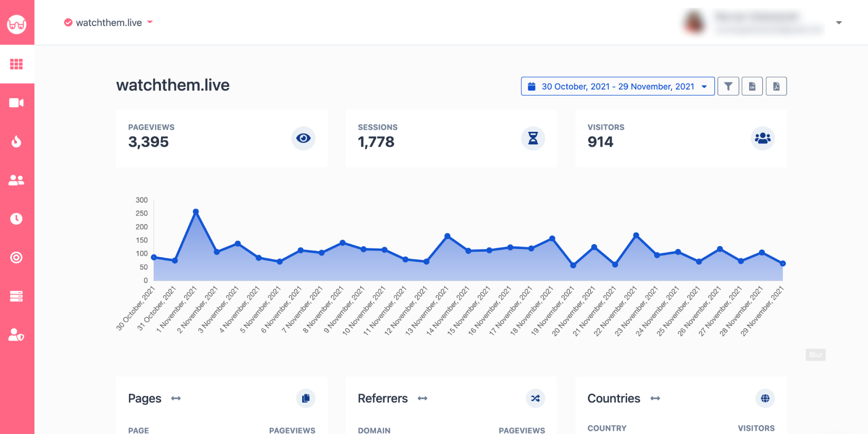The height and width of the screenshot is (434, 868).
Task: Click the 18 November, 2021 data point
Action: click(x=552, y=238)
